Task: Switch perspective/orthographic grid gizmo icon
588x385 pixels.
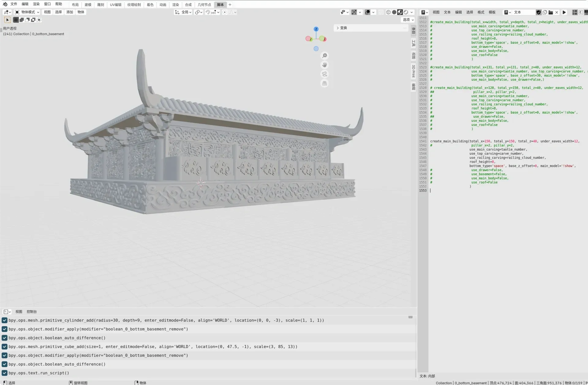Action: click(324, 83)
